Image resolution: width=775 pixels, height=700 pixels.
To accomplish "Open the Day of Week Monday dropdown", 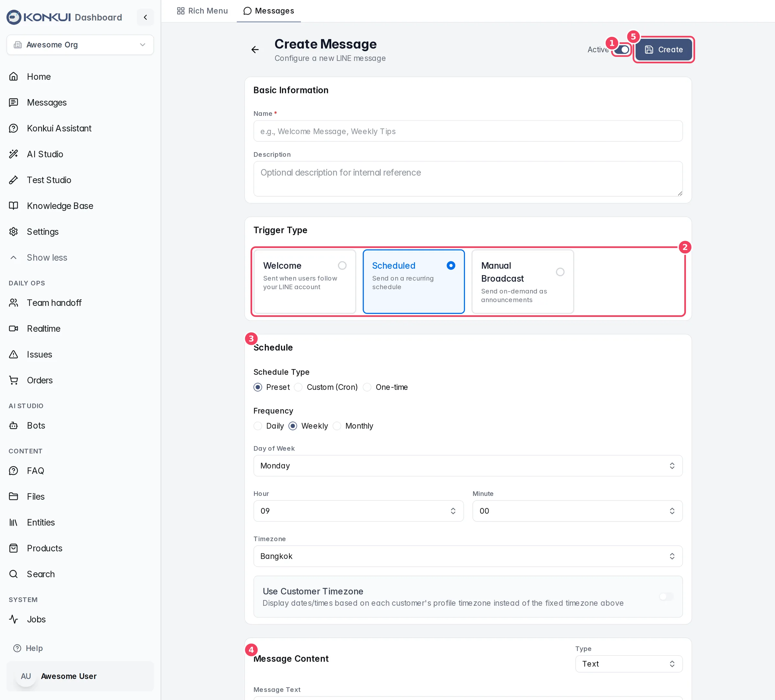I will click(468, 466).
